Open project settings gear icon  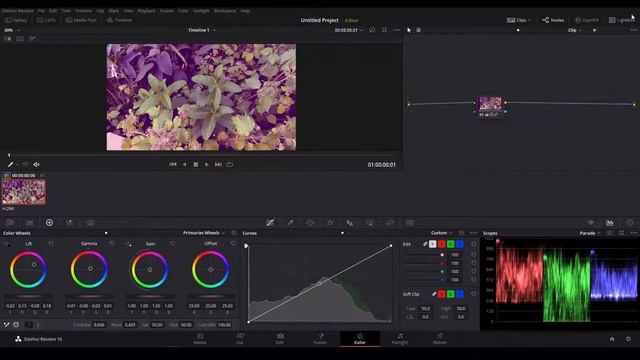[628, 339]
